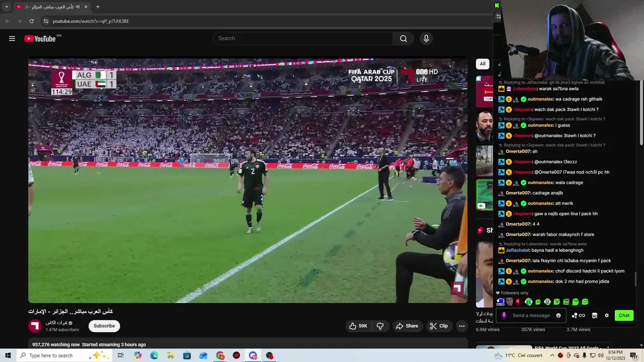Open File Explorer from taskbar
Viewport: 644px width, 362px height.
171,355
